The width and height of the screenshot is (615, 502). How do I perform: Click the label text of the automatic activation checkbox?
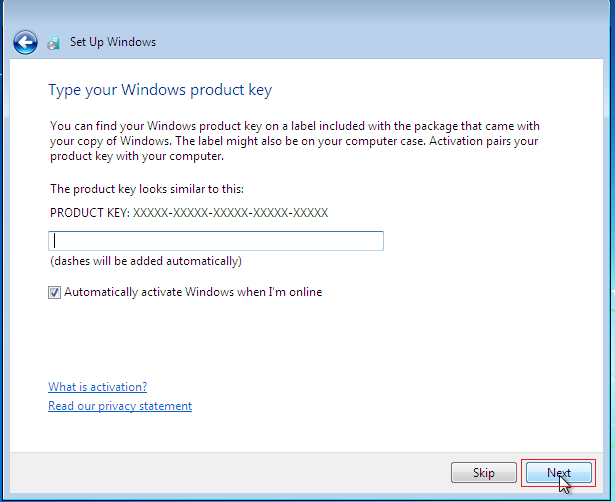[193, 292]
